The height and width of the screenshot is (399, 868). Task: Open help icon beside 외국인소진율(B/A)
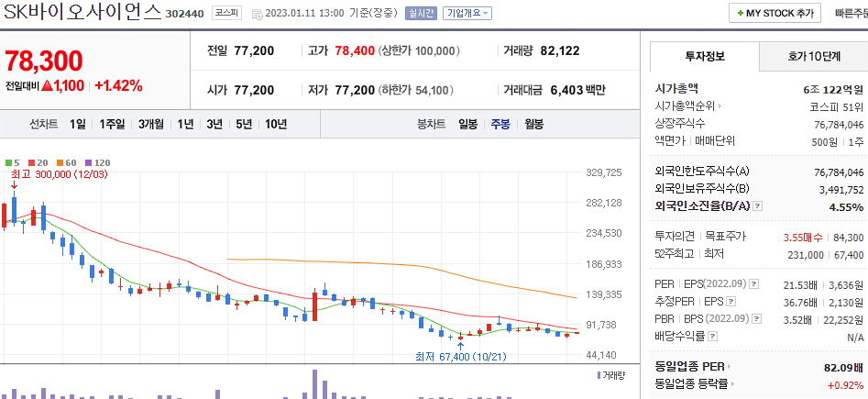[x=758, y=206]
